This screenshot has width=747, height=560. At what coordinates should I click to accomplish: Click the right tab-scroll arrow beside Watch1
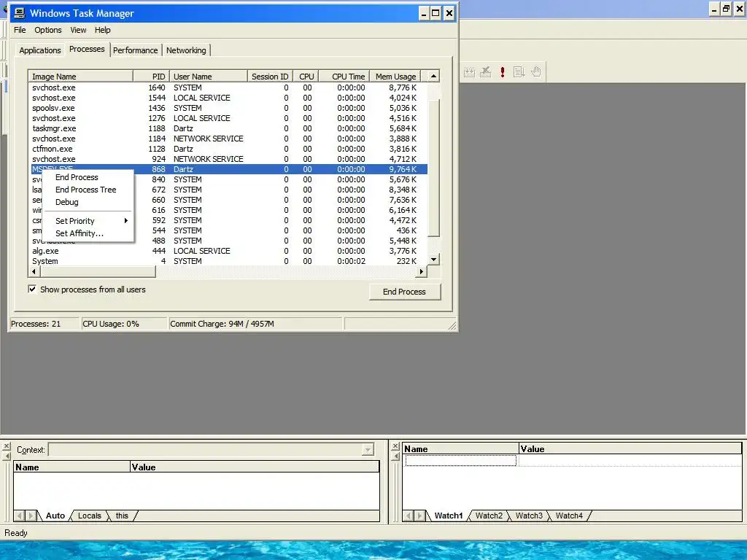[x=419, y=516]
